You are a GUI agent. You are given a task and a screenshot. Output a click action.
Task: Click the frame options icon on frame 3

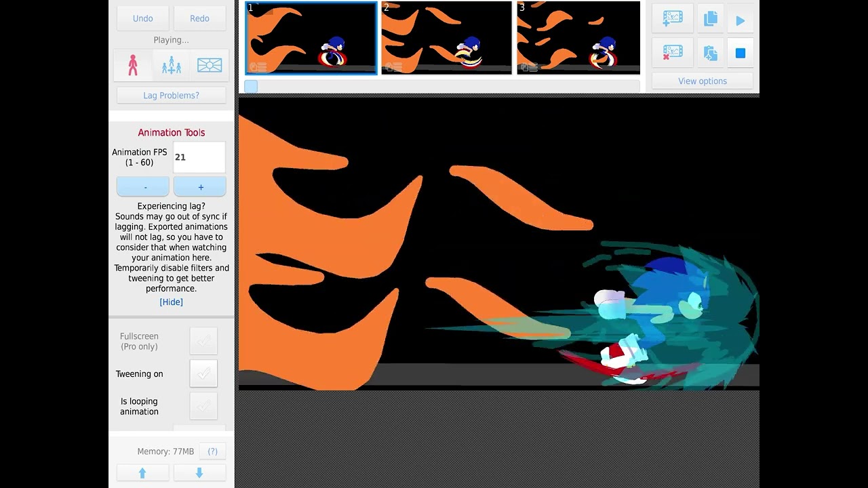pyautogui.click(x=529, y=66)
